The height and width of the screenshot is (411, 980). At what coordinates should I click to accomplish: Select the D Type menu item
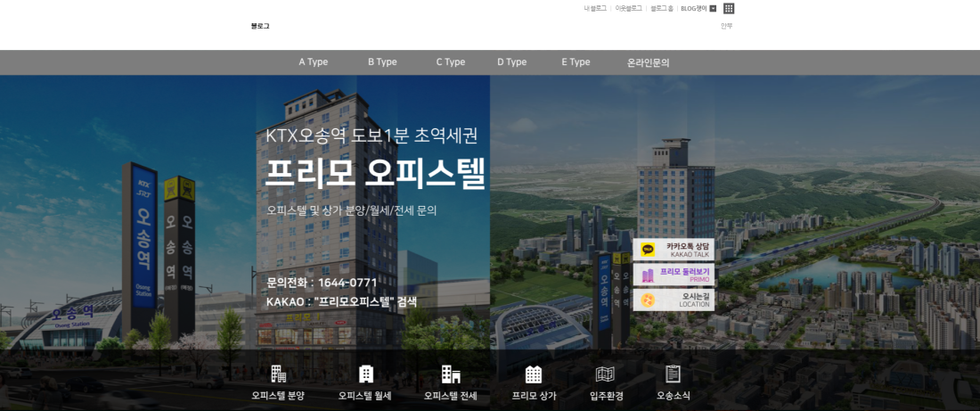click(512, 62)
